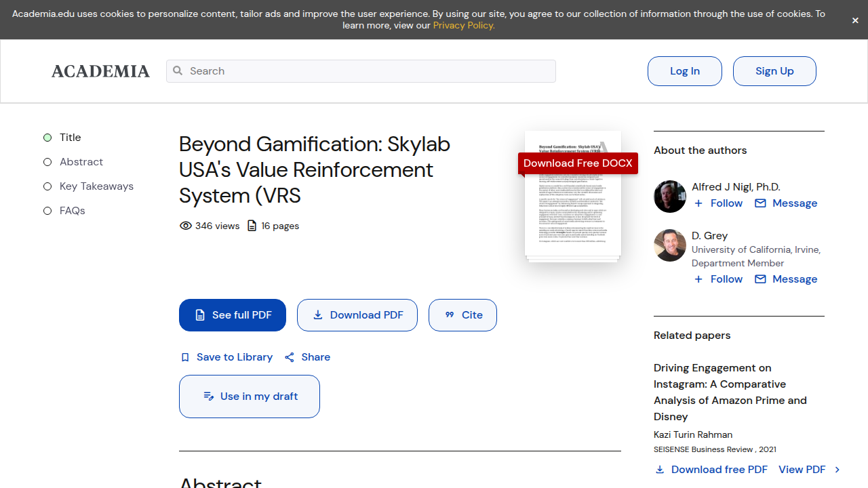
Task: Open D. Grey's profile photo
Action: (670, 245)
